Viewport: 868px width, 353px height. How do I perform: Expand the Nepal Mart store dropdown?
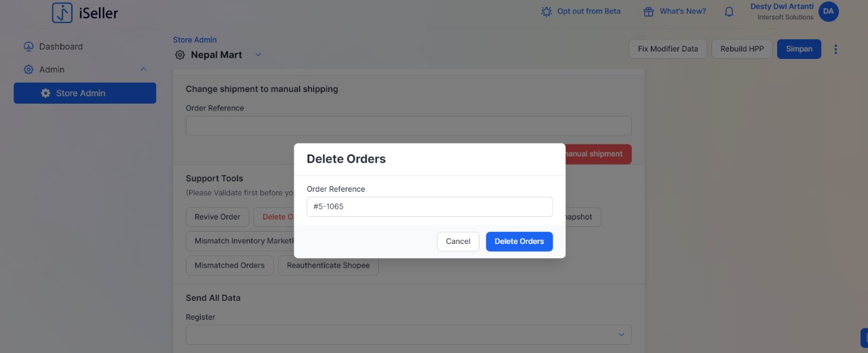tap(258, 55)
